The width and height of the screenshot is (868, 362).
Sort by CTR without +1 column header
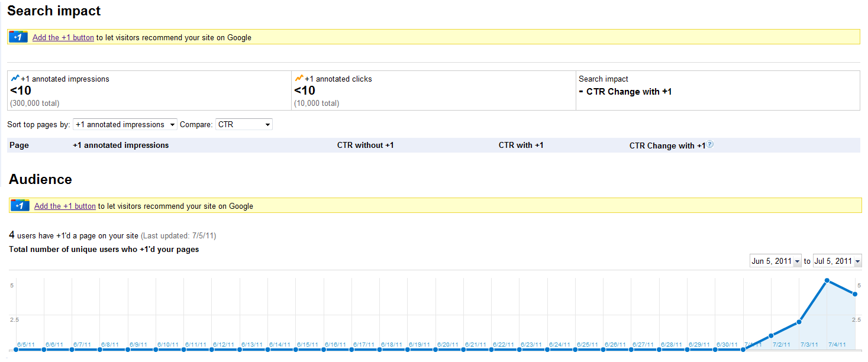pyautogui.click(x=365, y=146)
